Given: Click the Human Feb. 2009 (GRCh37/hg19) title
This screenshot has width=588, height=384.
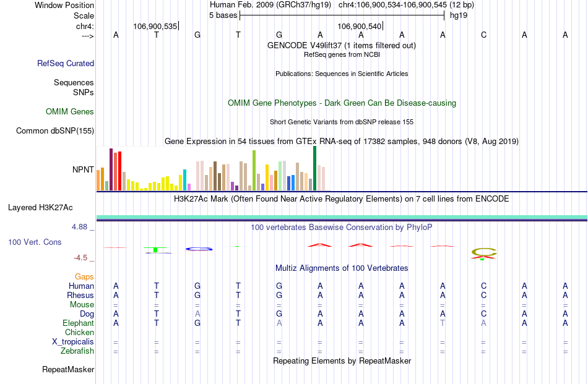Looking at the screenshot, I should (x=270, y=5).
